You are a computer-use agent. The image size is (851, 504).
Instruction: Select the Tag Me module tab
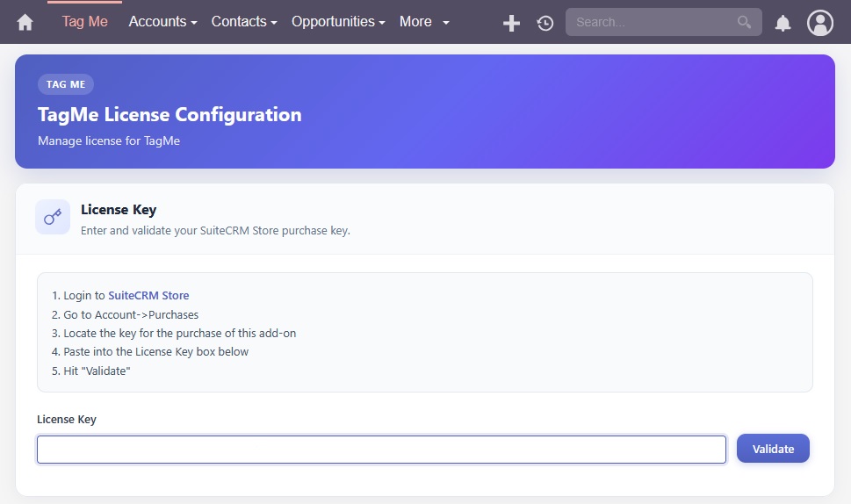(x=84, y=22)
